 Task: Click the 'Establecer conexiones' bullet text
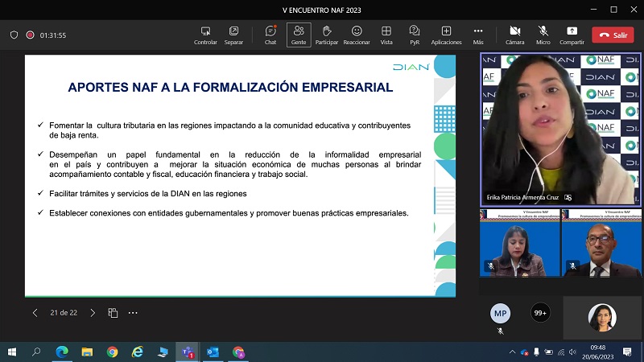point(229,213)
